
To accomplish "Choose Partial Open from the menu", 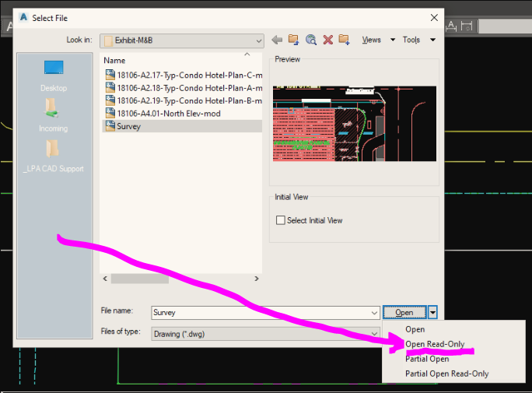I will (x=427, y=359).
